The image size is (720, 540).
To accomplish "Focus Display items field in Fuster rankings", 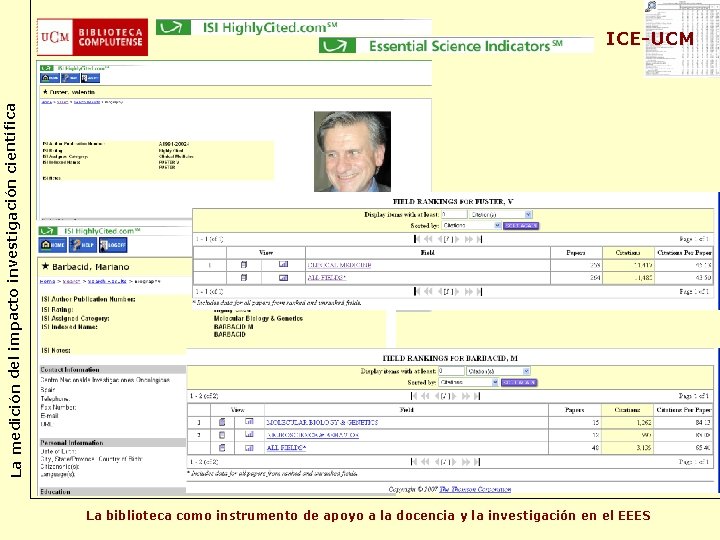I will (454, 214).
